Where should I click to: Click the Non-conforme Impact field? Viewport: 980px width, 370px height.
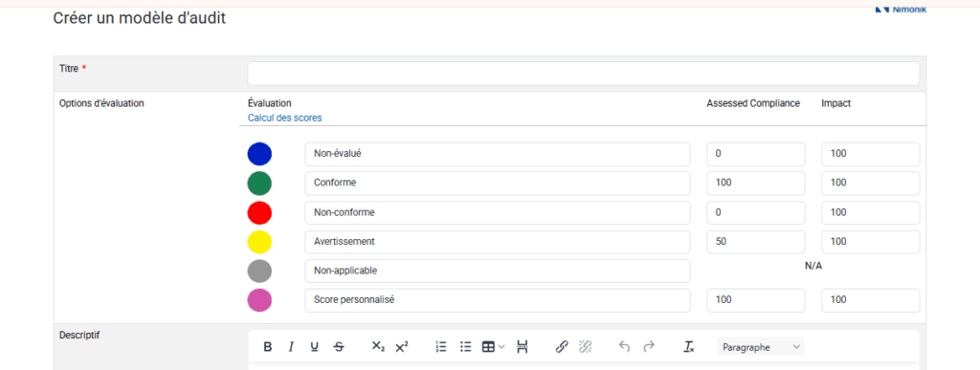[871, 213]
